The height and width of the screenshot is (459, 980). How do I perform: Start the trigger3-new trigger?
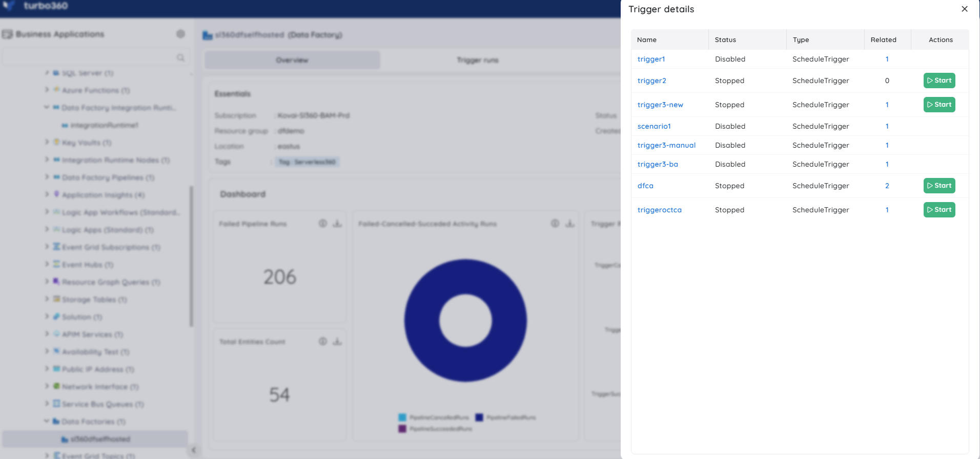coord(939,105)
